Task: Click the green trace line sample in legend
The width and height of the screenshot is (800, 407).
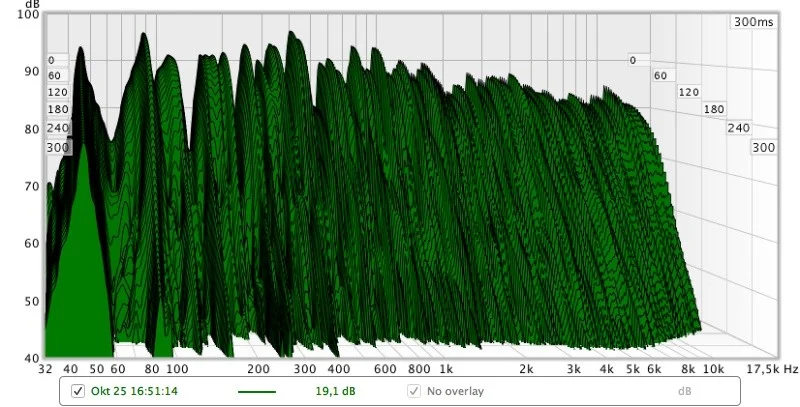Action: (257, 392)
